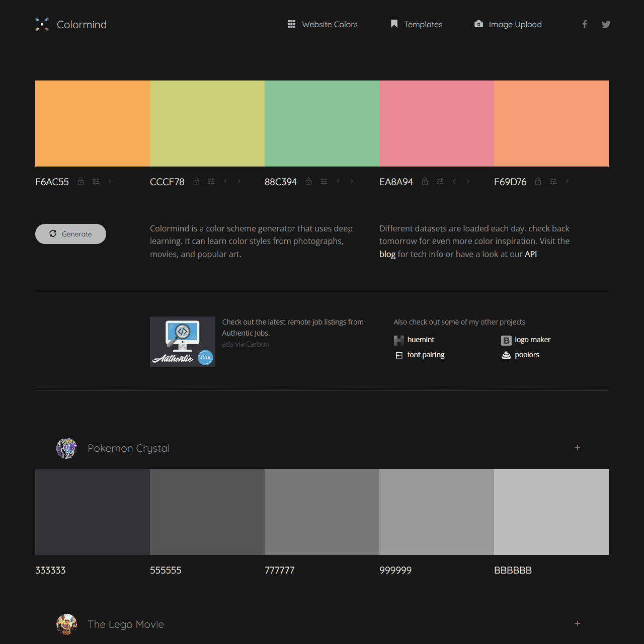Click the Colormind logo dots icon
Image resolution: width=644 pixels, height=644 pixels.
(x=42, y=24)
